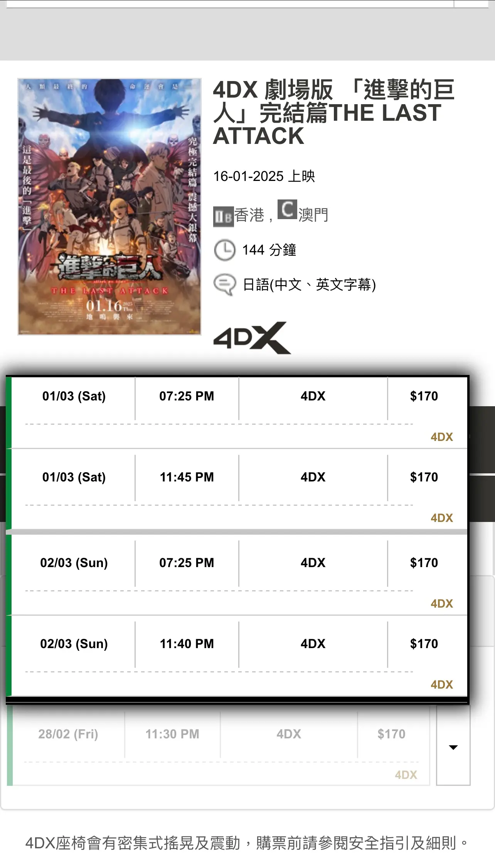
Task: Expand the showtime dropdown arrow
Action: [x=453, y=747]
